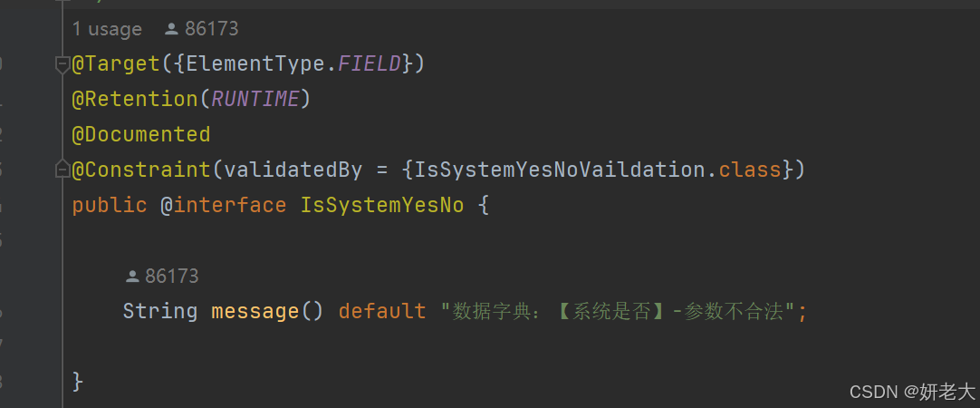Viewport: 980px width, 408px height.
Task: Collapse the fold marker beside @Constraint
Action: point(62,170)
